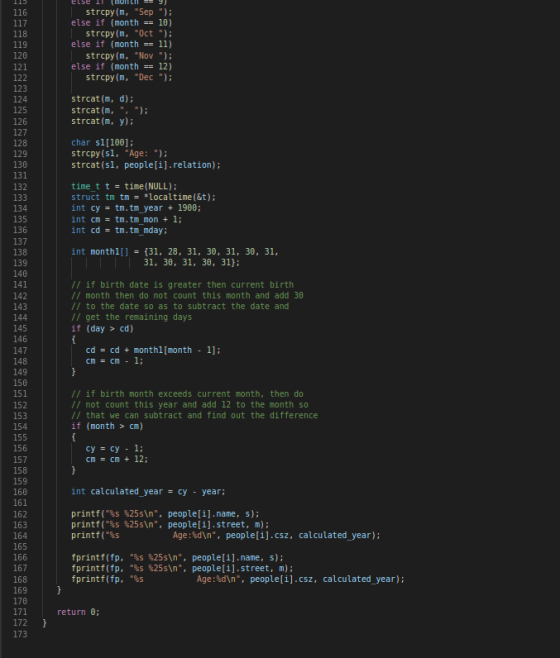
Task: Click people[i].relation in strcat line
Action: click(x=170, y=165)
